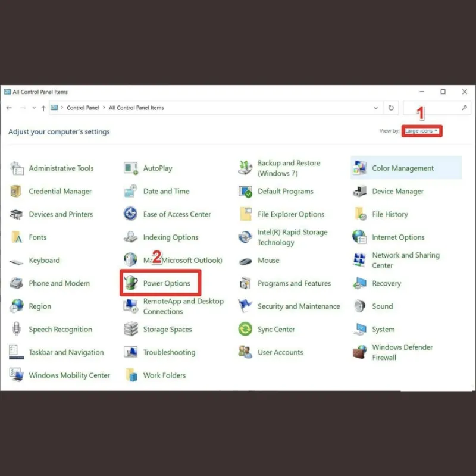The width and height of the screenshot is (476, 476).
Task: Open the address bar history dropdown arrow
Action: (x=375, y=108)
